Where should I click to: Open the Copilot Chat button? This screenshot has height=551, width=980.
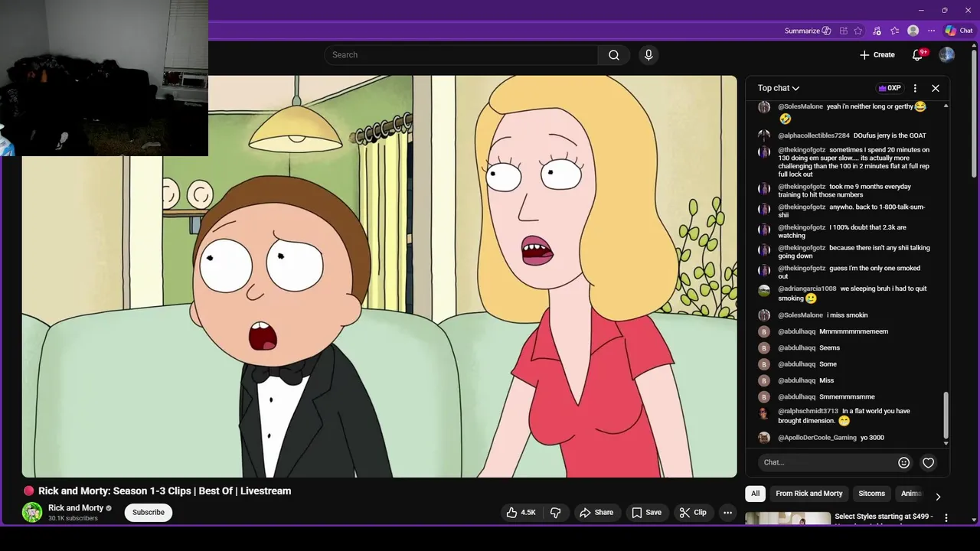click(x=959, y=31)
